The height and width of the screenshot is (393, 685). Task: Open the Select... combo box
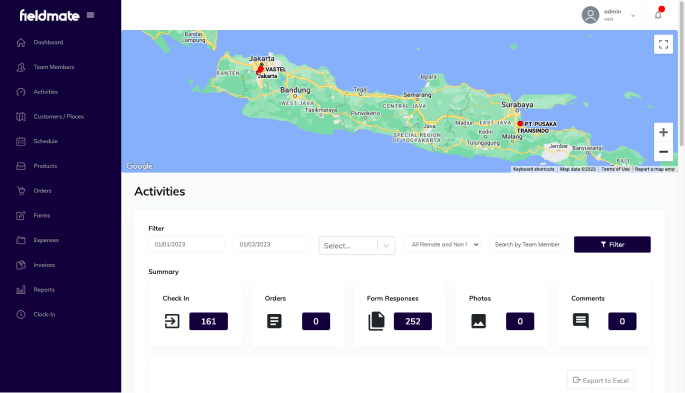point(357,245)
